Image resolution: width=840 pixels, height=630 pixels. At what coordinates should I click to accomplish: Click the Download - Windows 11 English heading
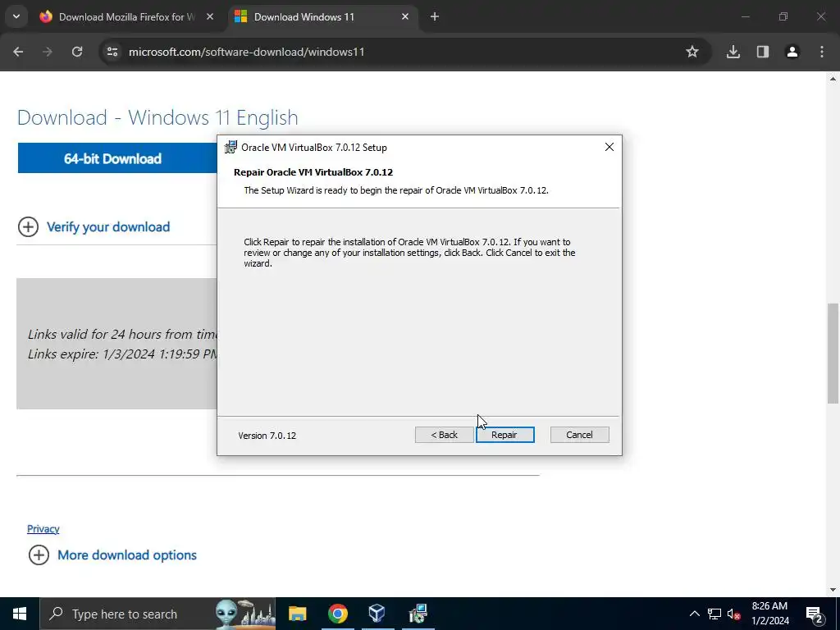(157, 117)
